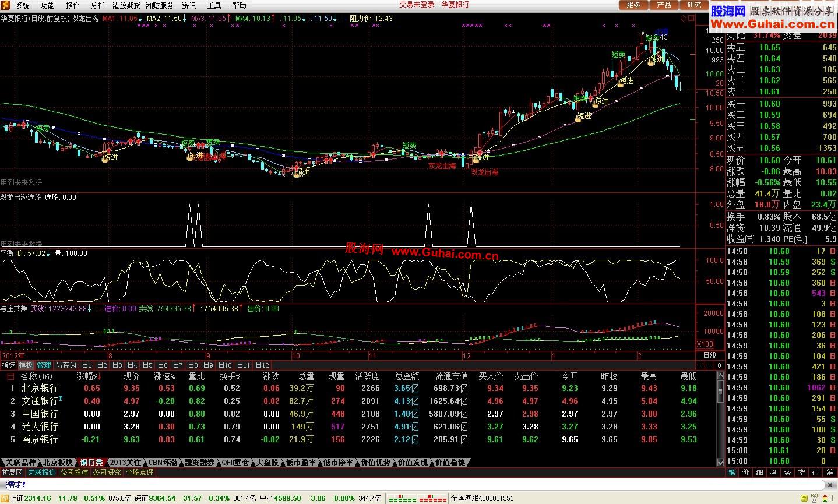Select the 扩展区 tab
The width and height of the screenshot is (838, 504).
tap(12, 473)
